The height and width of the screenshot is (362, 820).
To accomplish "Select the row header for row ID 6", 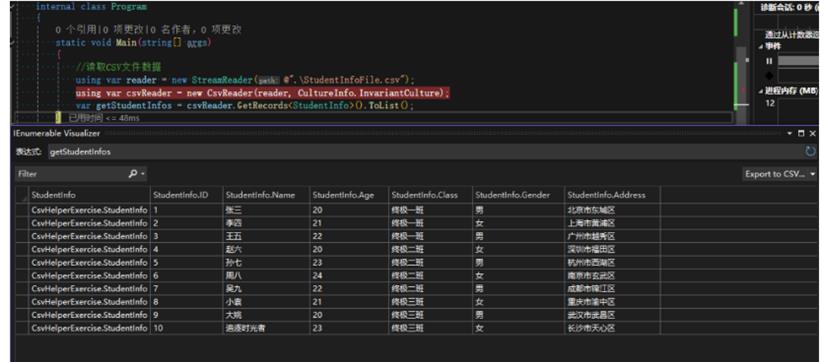I will tap(21, 276).
